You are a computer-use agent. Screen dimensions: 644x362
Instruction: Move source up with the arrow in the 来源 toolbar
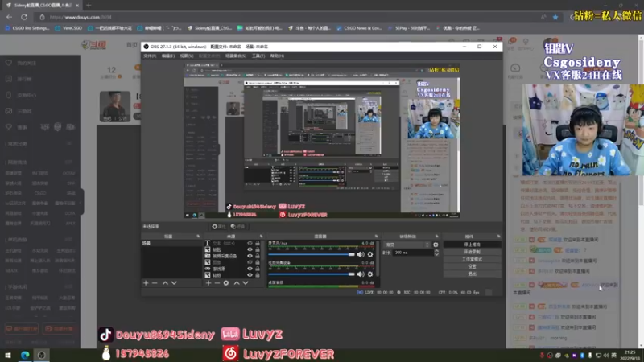tap(237, 283)
